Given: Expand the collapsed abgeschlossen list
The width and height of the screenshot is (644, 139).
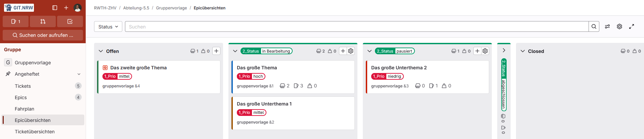Looking at the screenshot, I should [x=504, y=50].
